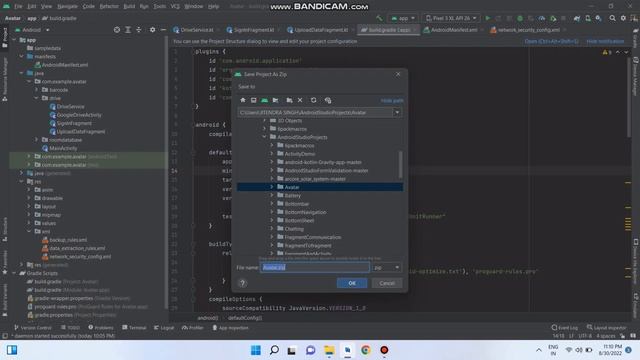
Task: Run the app with green play button
Action: 487,18
